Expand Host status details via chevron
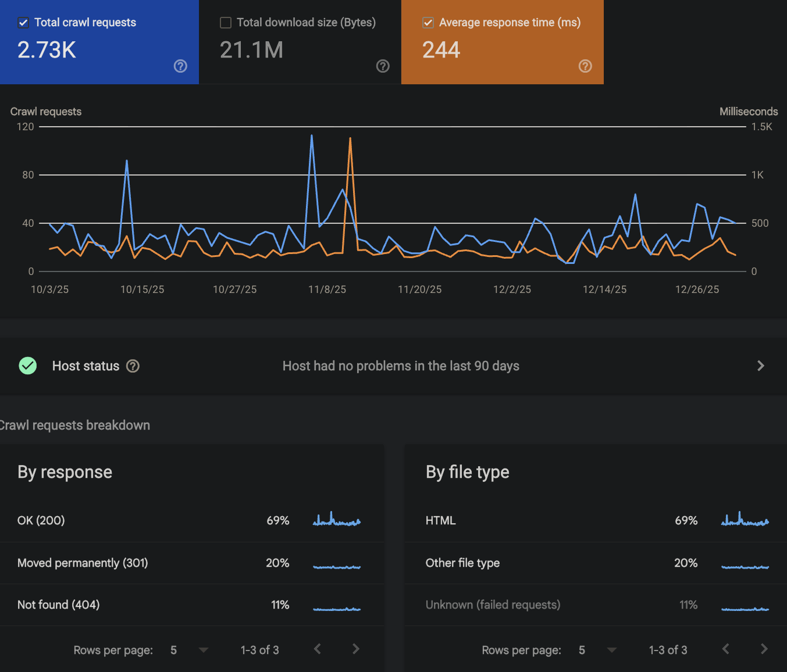Image resolution: width=787 pixels, height=672 pixels. pos(761,366)
